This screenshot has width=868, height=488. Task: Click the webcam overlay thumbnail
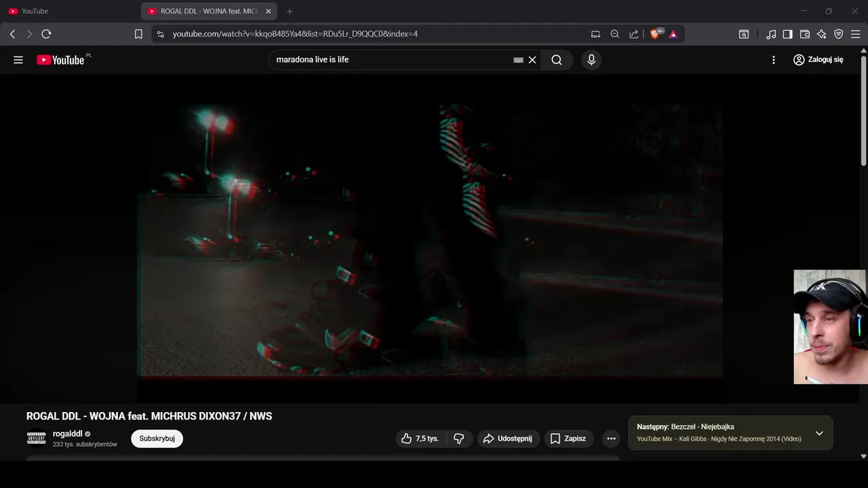pyautogui.click(x=830, y=327)
